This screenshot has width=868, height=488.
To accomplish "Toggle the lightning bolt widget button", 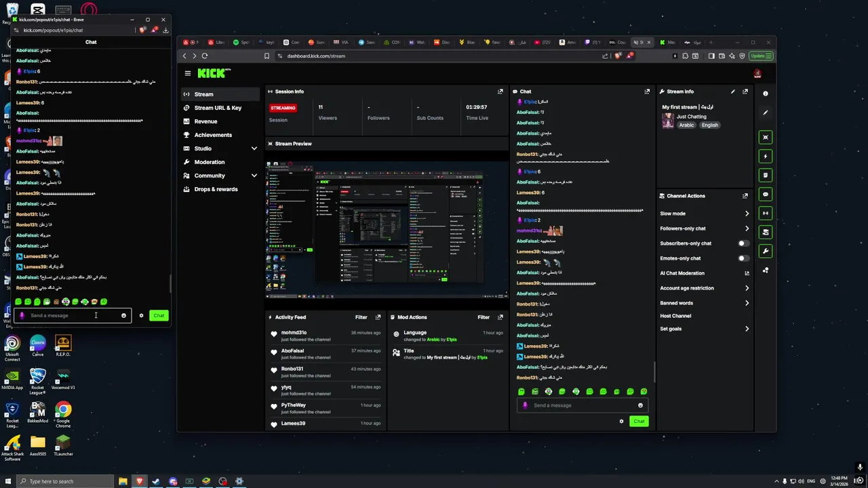I will coord(766,156).
